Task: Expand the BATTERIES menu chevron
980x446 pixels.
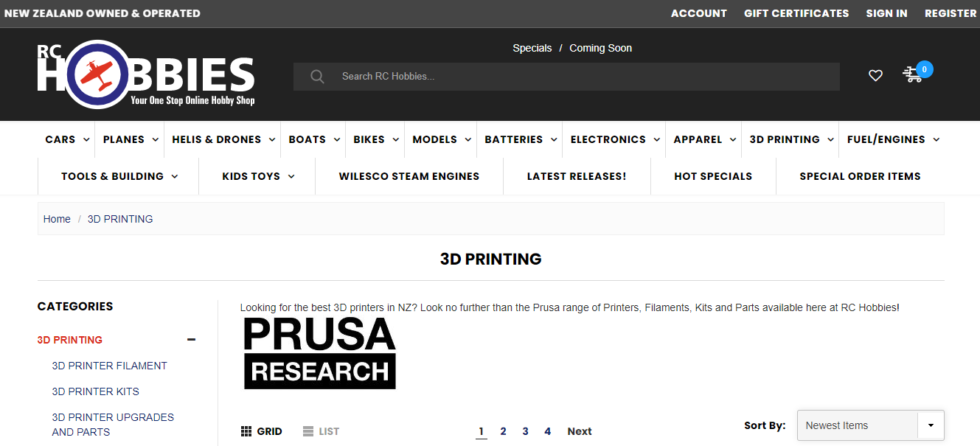Action: click(554, 139)
